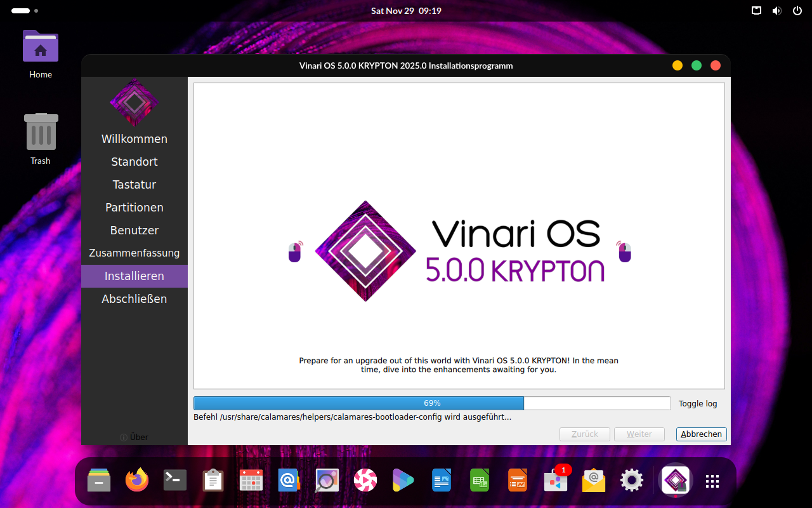The height and width of the screenshot is (508, 812).
Task: Select the Installieren step in the sidebar
Action: pyautogui.click(x=134, y=276)
